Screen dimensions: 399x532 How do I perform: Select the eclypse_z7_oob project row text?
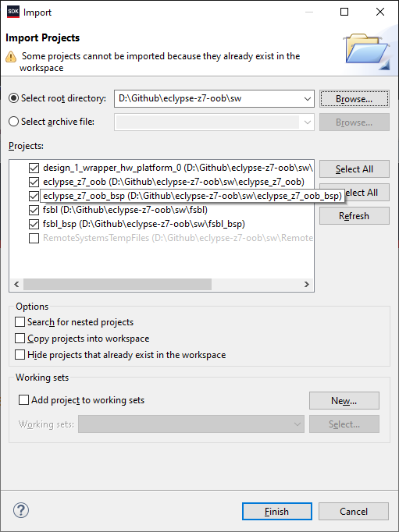click(x=173, y=182)
